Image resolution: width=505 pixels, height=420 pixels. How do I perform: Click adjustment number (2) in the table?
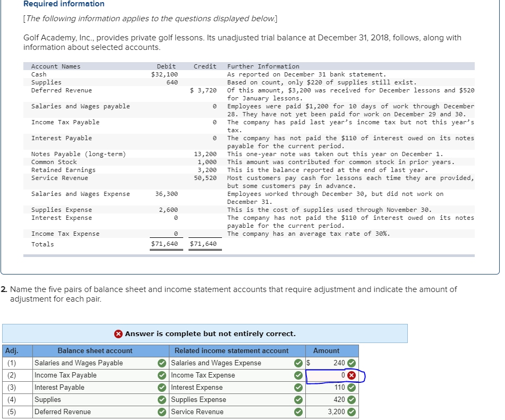click(12, 375)
